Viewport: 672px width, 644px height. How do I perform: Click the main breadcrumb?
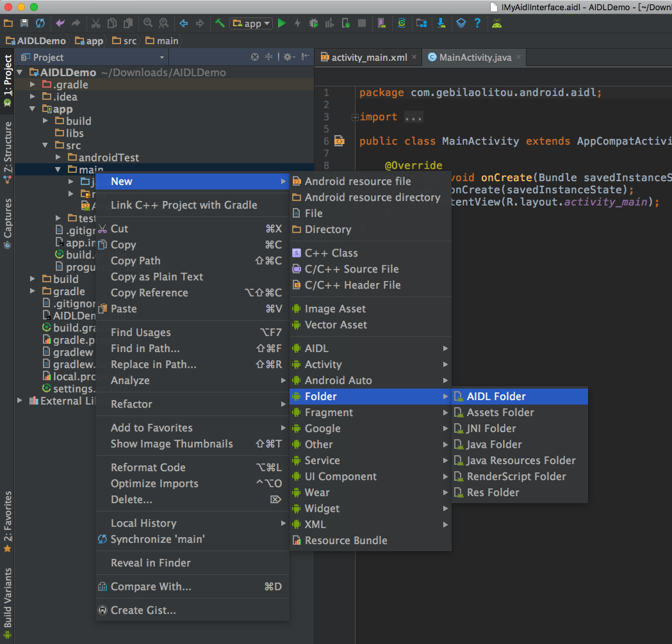(162, 41)
